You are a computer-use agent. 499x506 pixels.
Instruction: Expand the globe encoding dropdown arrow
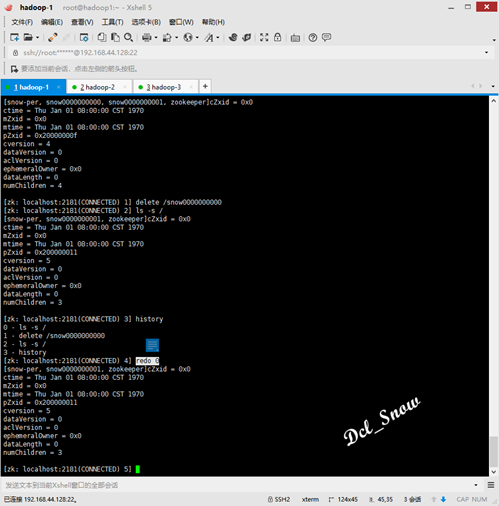tap(197, 37)
